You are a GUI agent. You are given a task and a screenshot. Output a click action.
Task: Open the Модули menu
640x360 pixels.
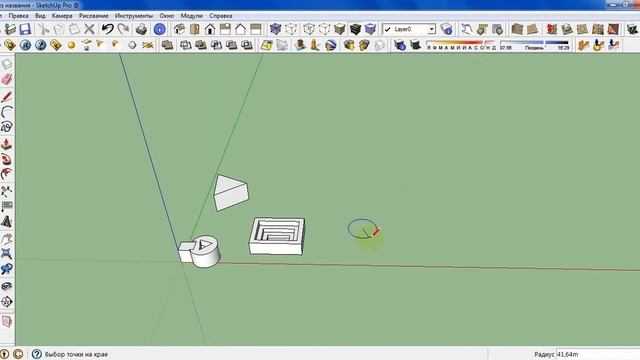click(191, 16)
